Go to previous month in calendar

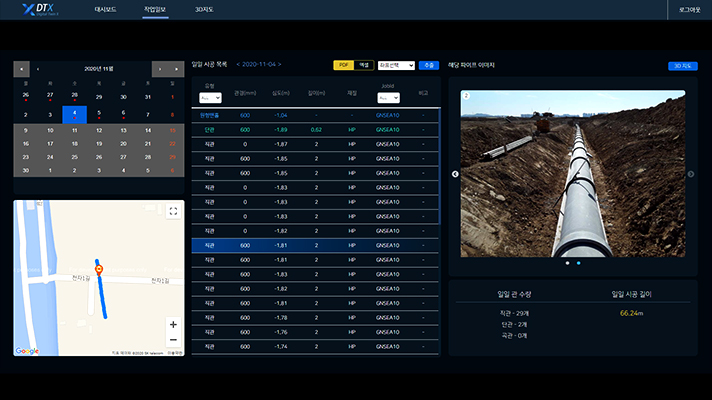pyautogui.click(x=38, y=69)
